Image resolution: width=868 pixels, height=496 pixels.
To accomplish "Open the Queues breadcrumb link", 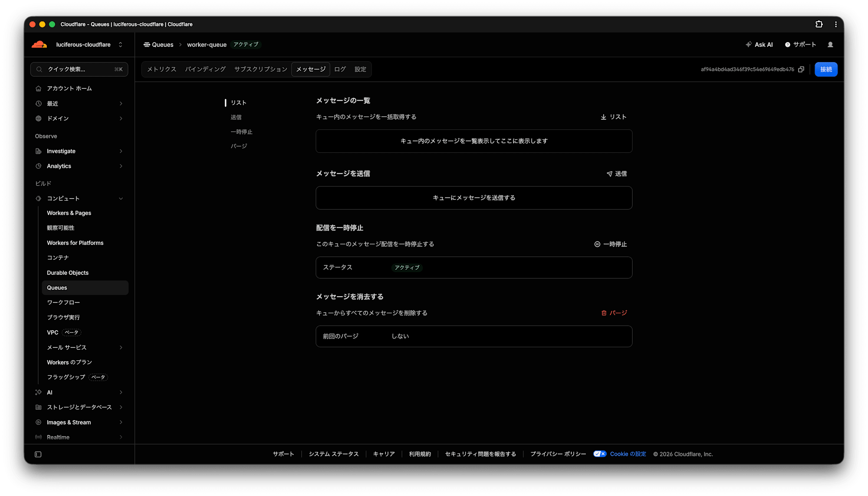I will [x=158, y=45].
